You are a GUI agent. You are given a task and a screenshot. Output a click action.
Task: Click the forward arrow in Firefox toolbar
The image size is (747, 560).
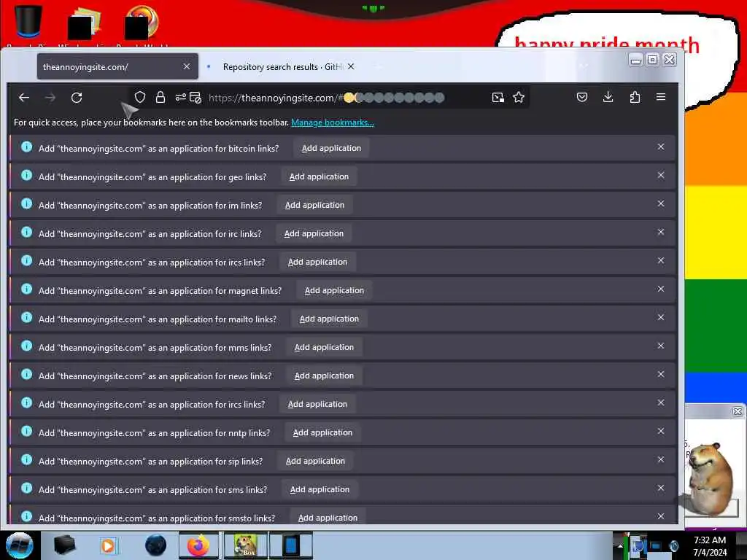tap(50, 98)
